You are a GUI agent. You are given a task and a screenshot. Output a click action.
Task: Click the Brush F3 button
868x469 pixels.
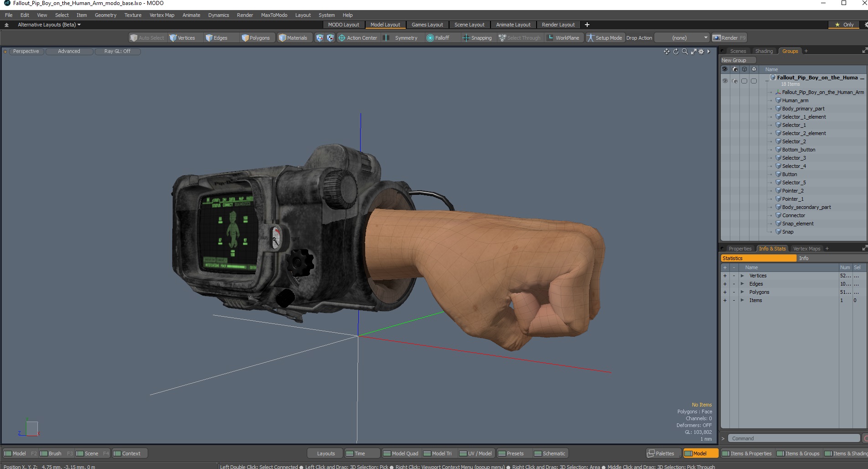tap(56, 453)
